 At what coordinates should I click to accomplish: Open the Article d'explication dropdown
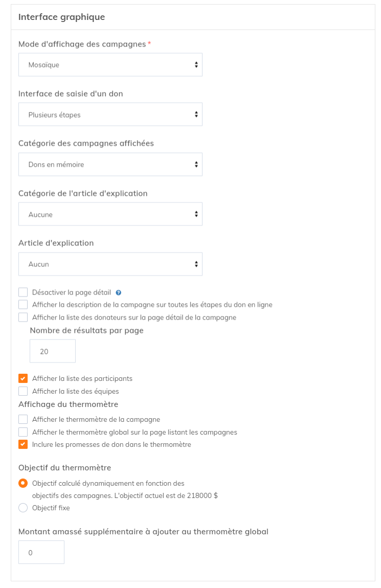[x=110, y=264]
